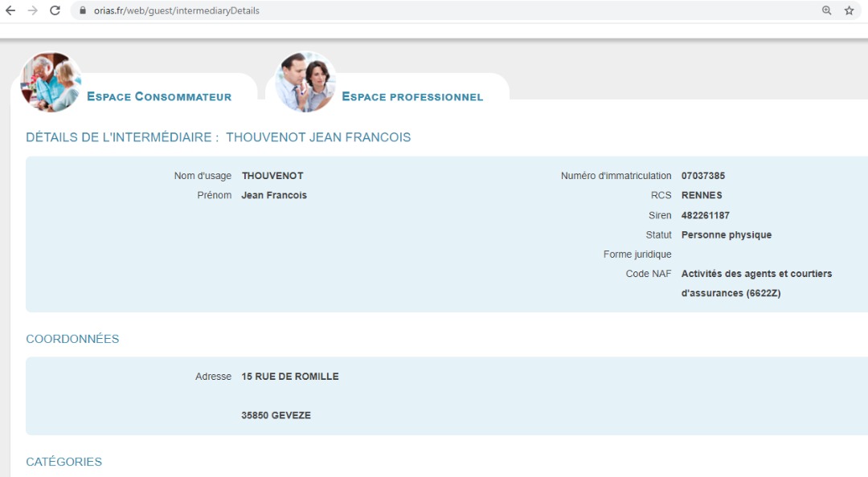Image resolution: width=868 pixels, height=477 pixels.
Task: Select the 'Forme juridique' label
Action: [x=637, y=255]
